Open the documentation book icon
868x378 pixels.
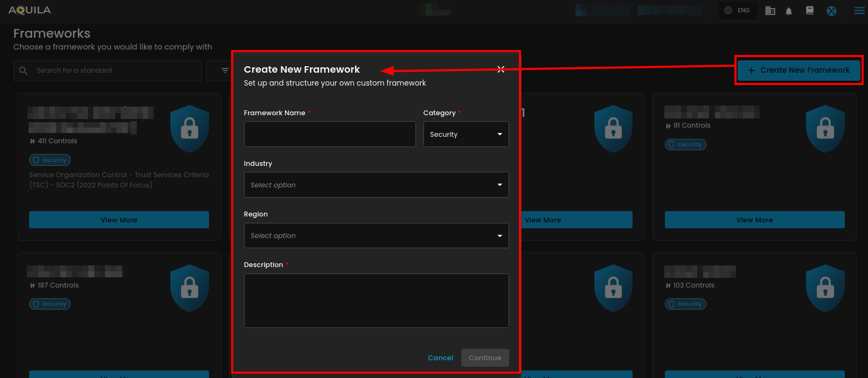809,10
